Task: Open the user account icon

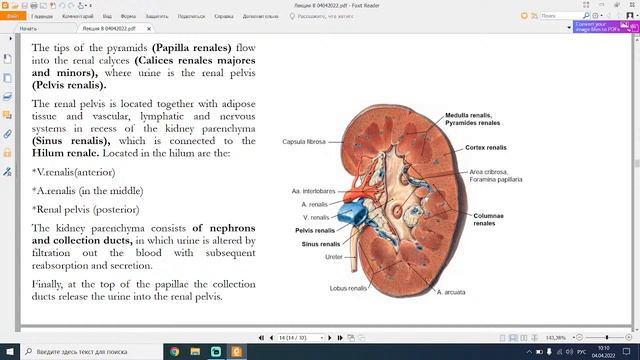Action: 630,16
